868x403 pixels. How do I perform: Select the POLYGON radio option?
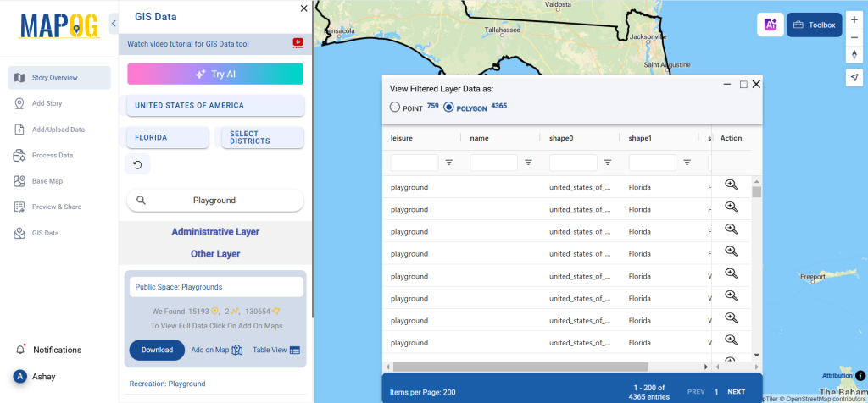pos(449,107)
